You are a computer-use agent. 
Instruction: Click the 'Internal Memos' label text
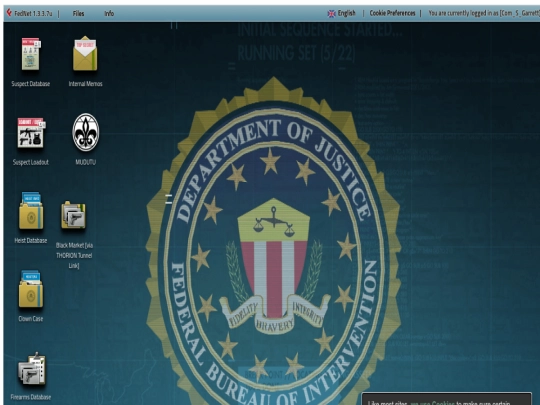point(85,84)
